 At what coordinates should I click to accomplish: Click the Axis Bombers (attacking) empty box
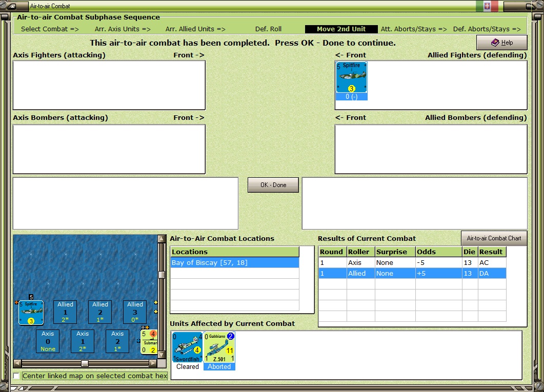pyautogui.click(x=109, y=149)
